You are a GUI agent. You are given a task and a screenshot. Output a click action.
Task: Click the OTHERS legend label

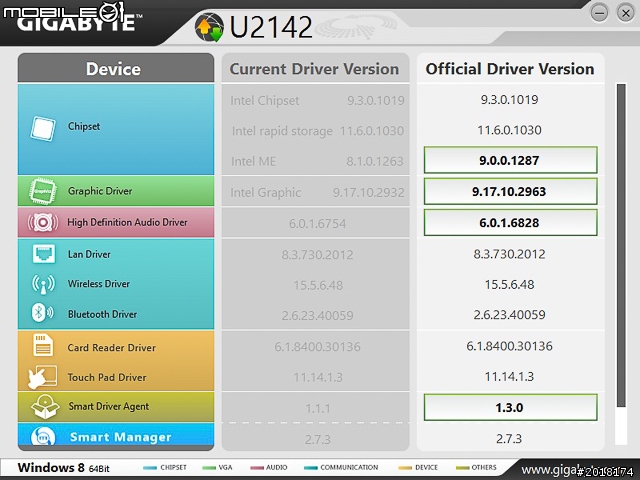484,467
